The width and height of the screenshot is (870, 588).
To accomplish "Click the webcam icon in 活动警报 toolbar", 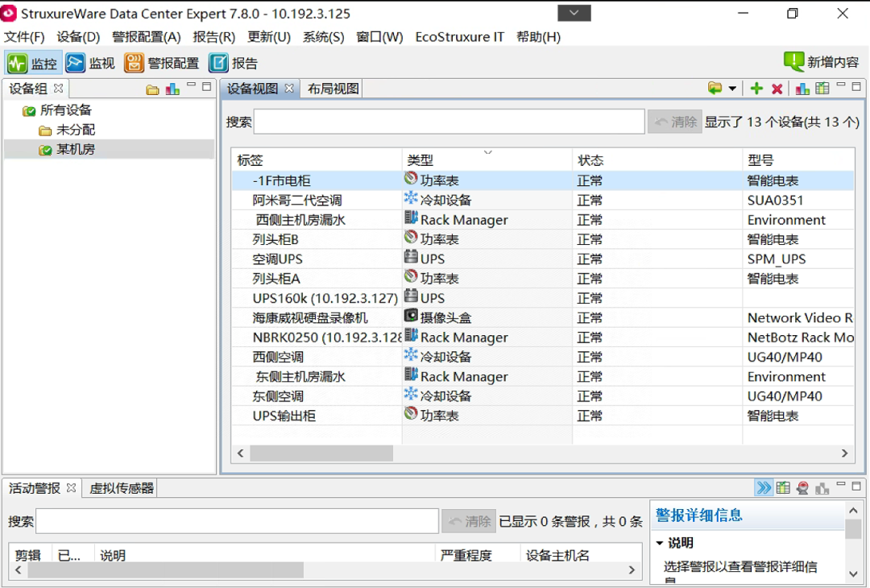I will pos(802,488).
